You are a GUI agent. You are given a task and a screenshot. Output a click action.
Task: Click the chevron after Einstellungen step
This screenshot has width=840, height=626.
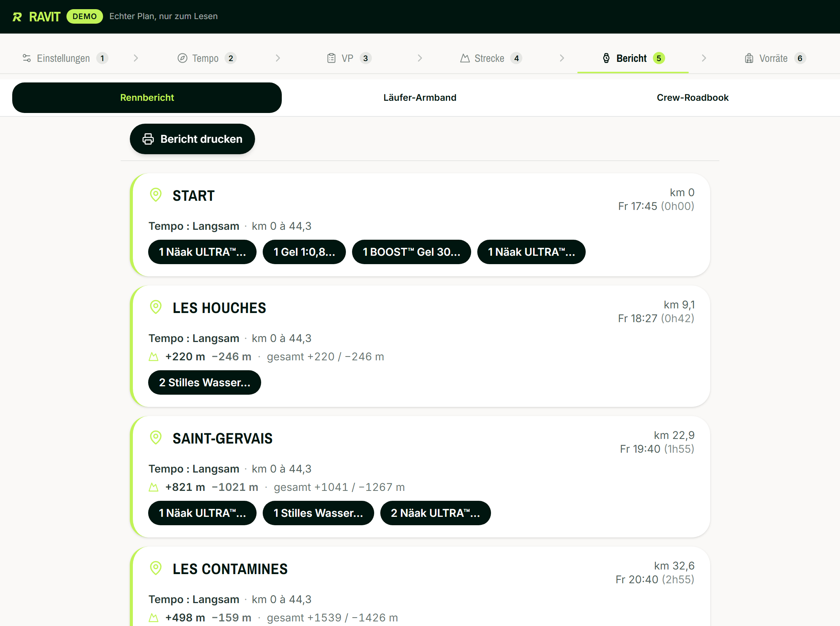[136, 58]
